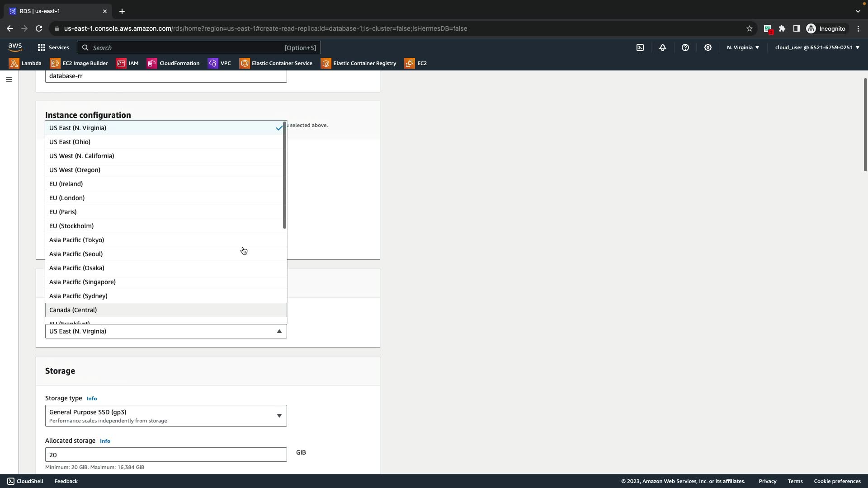The height and width of the screenshot is (488, 868).
Task: Open the Storage type dropdown
Action: pyautogui.click(x=165, y=416)
